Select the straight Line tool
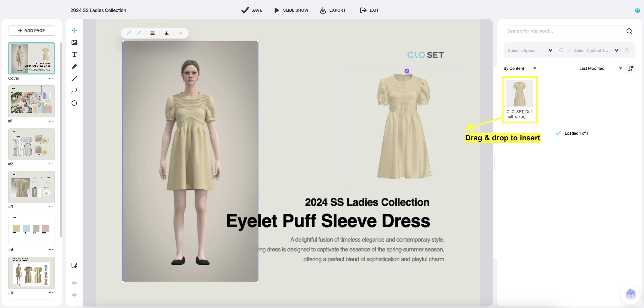644x308 pixels. click(x=74, y=79)
